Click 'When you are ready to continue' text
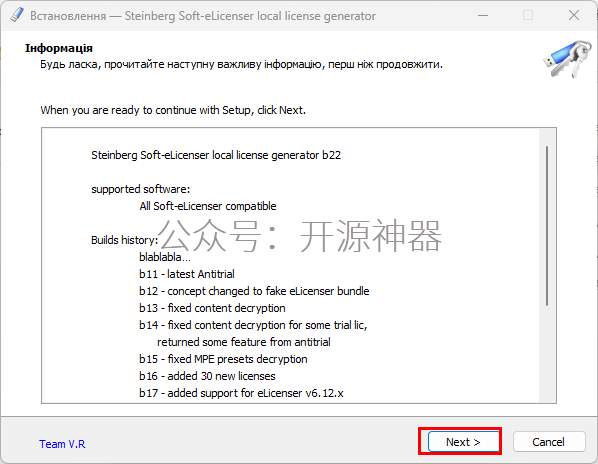 [x=173, y=110]
